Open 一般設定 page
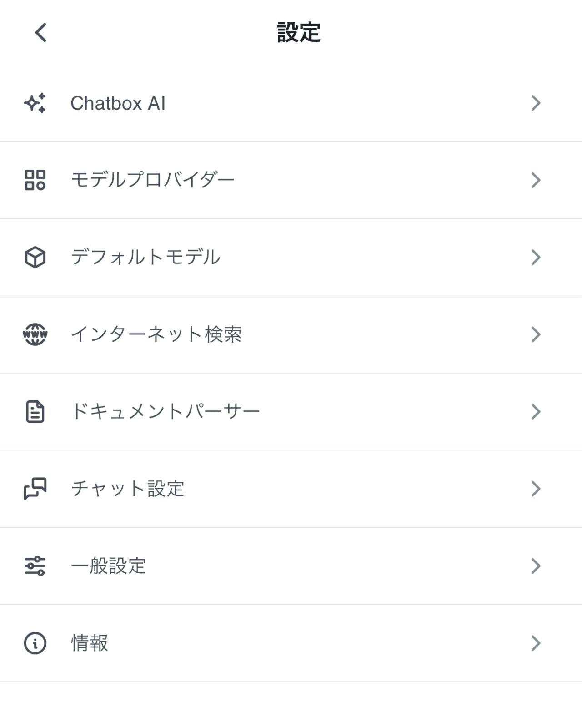Screen dimensions: 582x728 click(109, 566)
